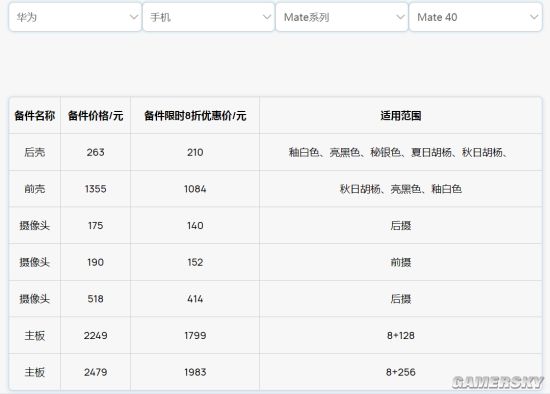The image size is (550, 394).
Task: Click the chevron arrow in 手机 dropdown
Action: [x=267, y=17]
